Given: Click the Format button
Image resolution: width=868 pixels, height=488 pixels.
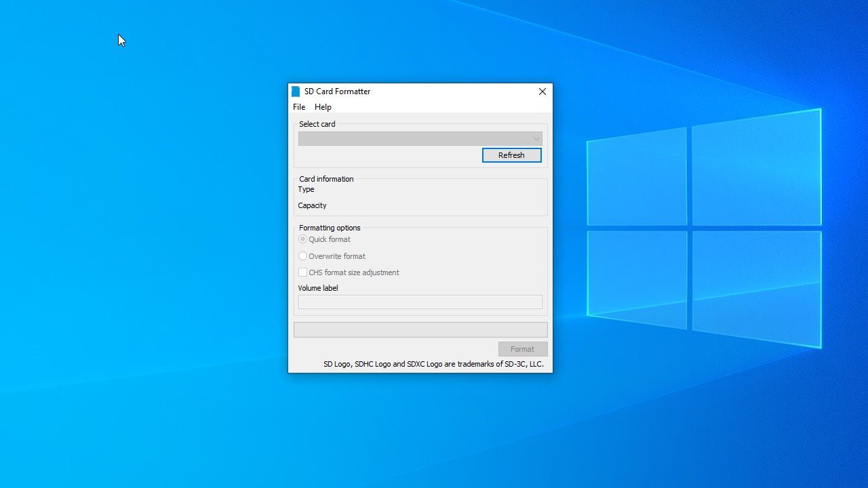Looking at the screenshot, I should 522,349.
